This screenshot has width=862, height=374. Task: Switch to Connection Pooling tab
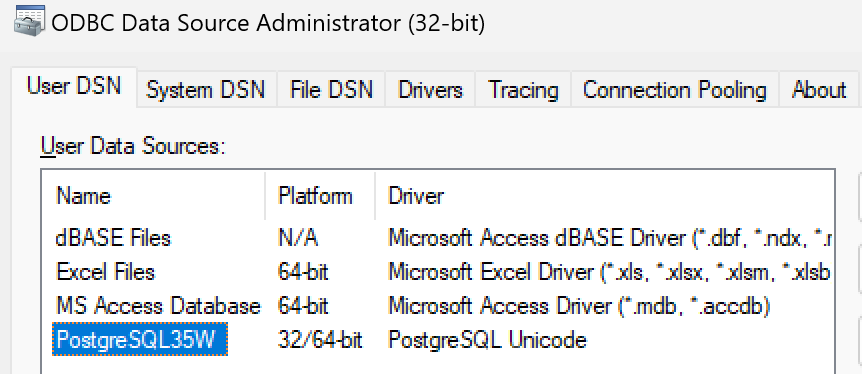[675, 90]
